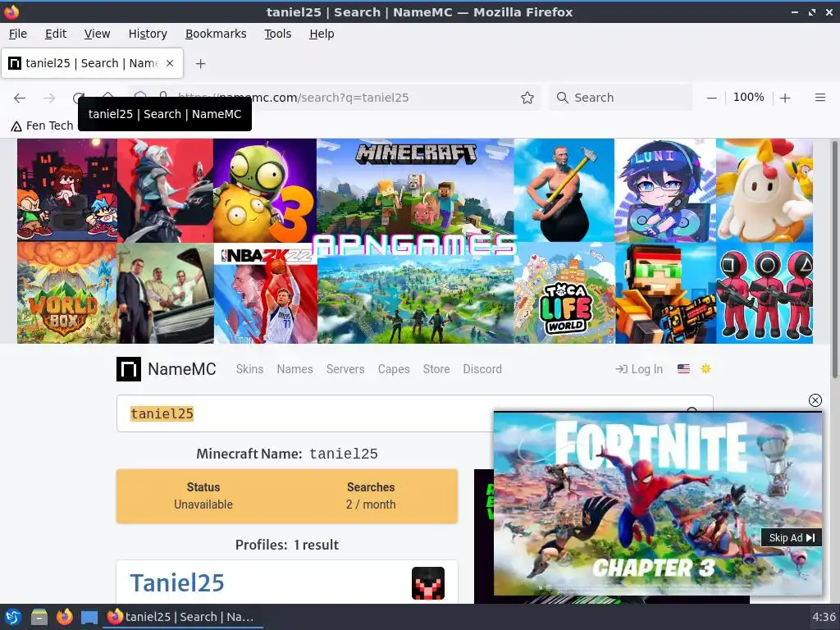Viewport: 840px width, 630px height.
Task: Close the floating video ad
Action: pyautogui.click(x=815, y=400)
